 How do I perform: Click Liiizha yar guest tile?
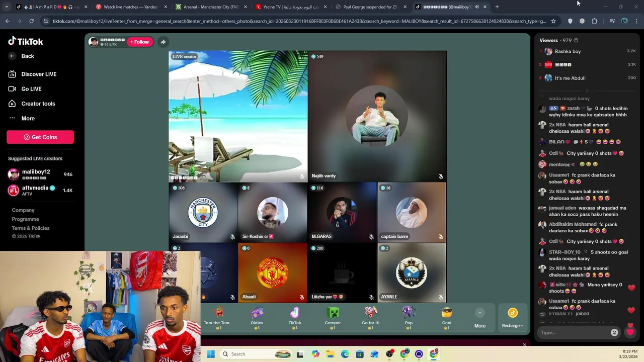(342, 273)
